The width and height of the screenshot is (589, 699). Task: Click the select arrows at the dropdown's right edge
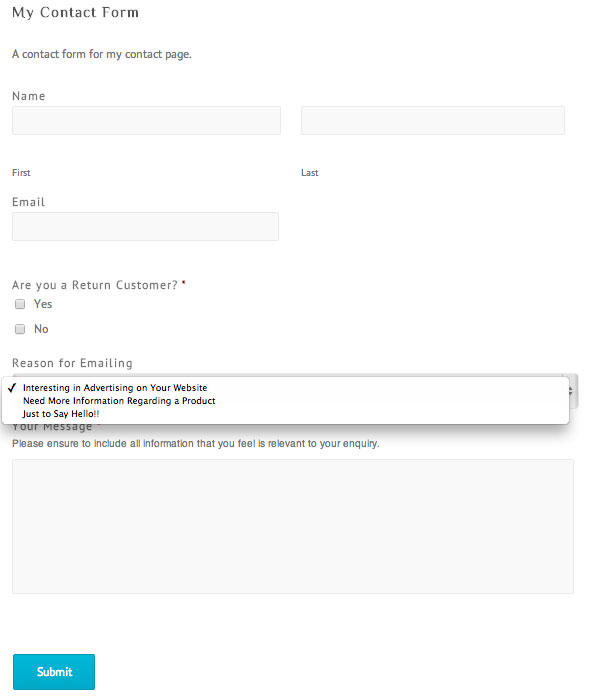point(571,391)
